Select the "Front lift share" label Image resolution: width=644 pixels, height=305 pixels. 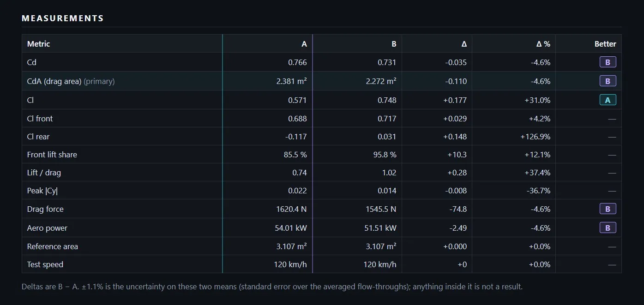(x=52, y=155)
